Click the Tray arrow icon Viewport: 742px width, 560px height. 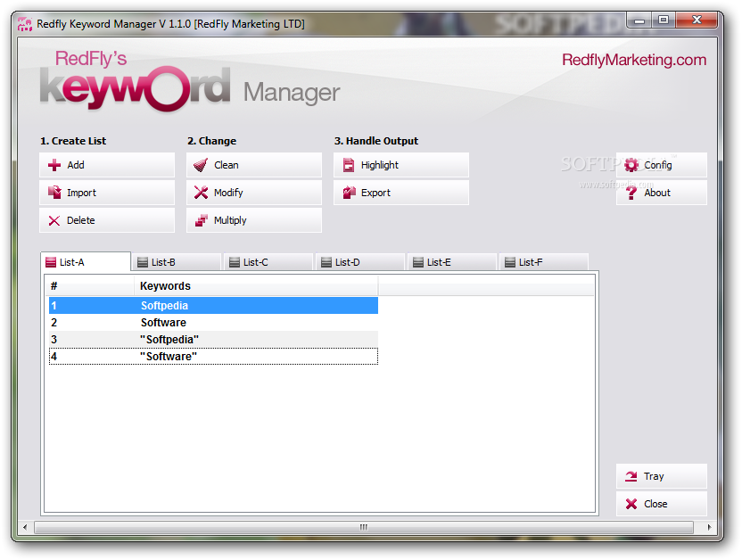tap(631, 476)
